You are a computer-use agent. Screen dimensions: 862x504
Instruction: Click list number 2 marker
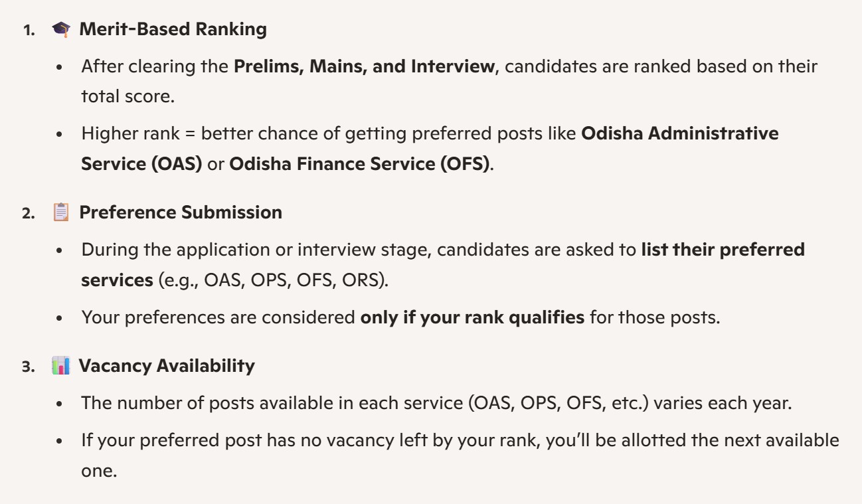click(29, 214)
